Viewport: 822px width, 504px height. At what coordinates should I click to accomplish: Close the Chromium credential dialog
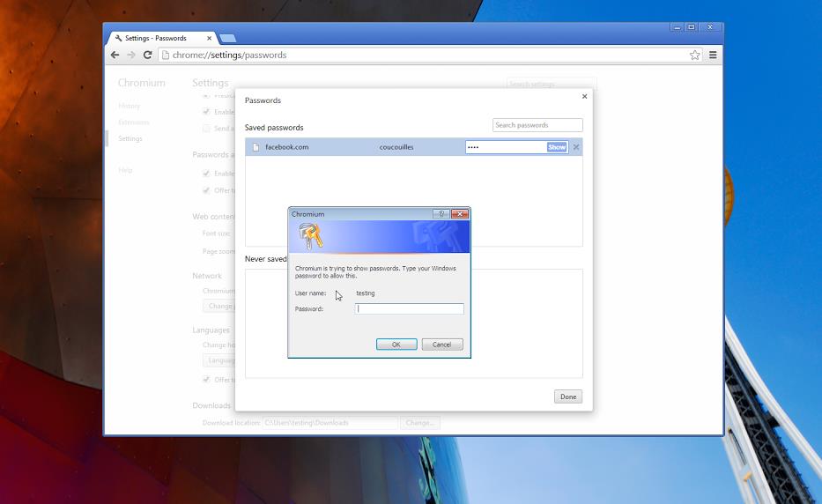[x=459, y=214]
